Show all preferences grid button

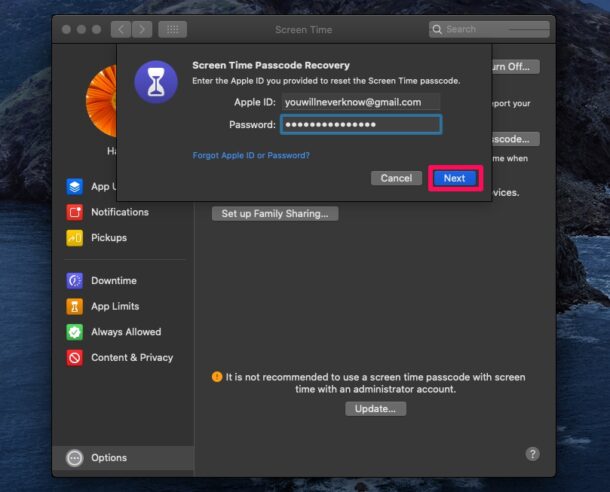point(172,30)
